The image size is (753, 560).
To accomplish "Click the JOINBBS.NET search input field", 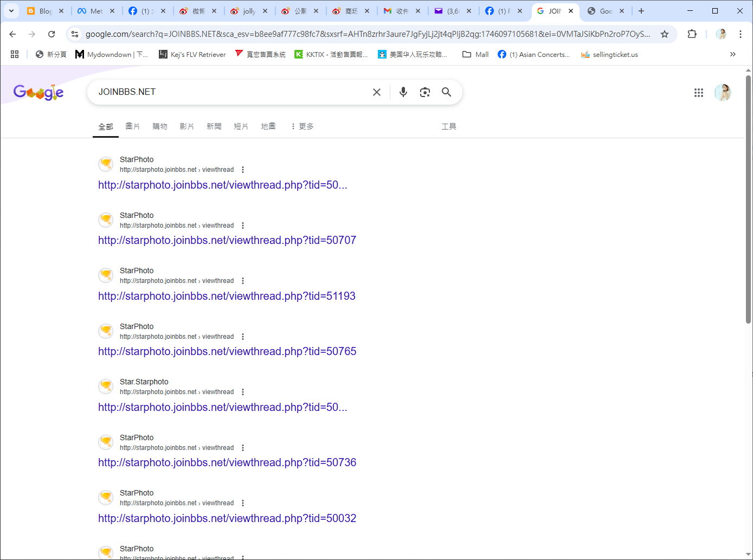I will click(x=230, y=92).
